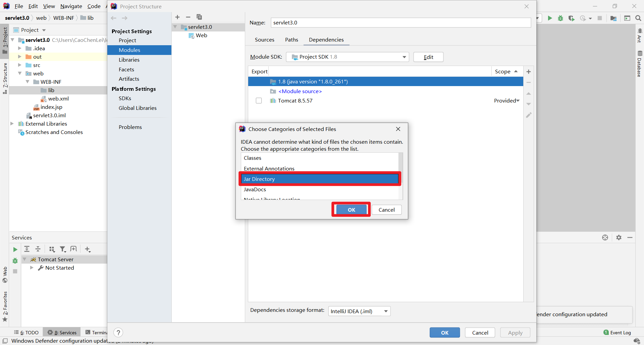Toggle export checkbox for Tomcat 8.5.57
Screen dimensions: 644x345
(259, 101)
